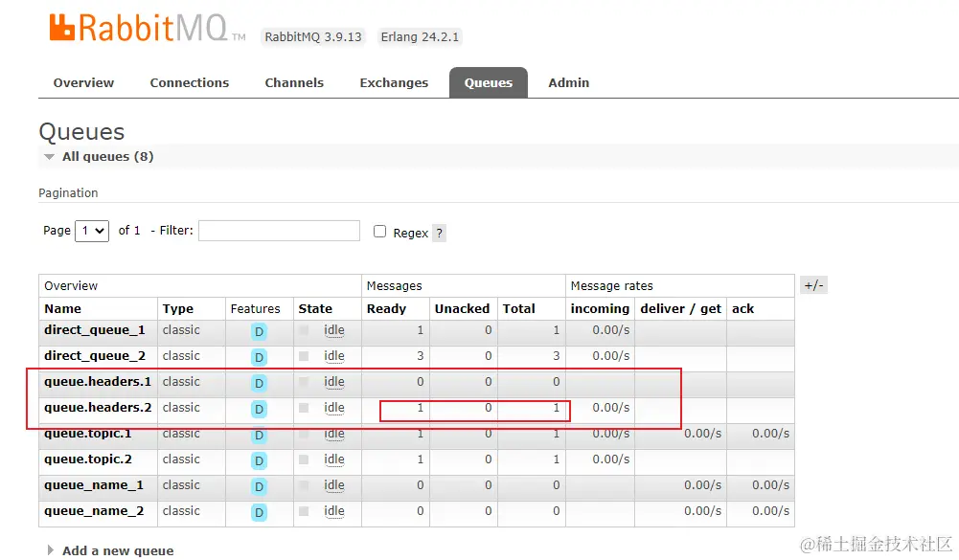Sort queues by the Type column header
The height and width of the screenshot is (560, 959).
pos(178,309)
